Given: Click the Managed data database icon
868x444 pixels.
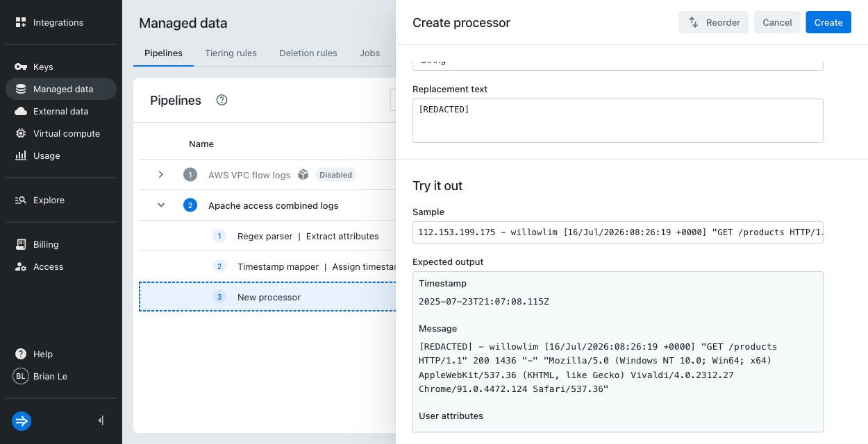Looking at the screenshot, I should click(21, 89).
